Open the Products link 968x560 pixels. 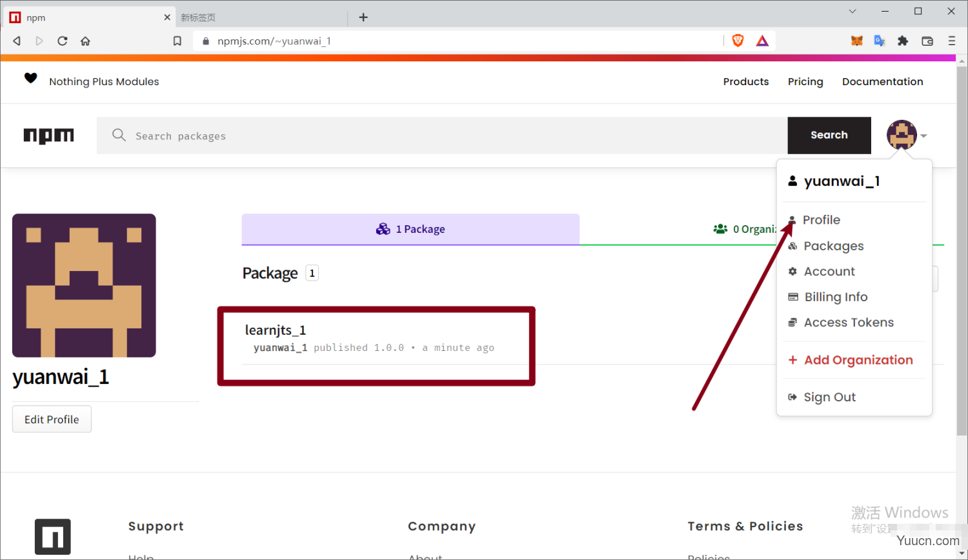(x=746, y=82)
